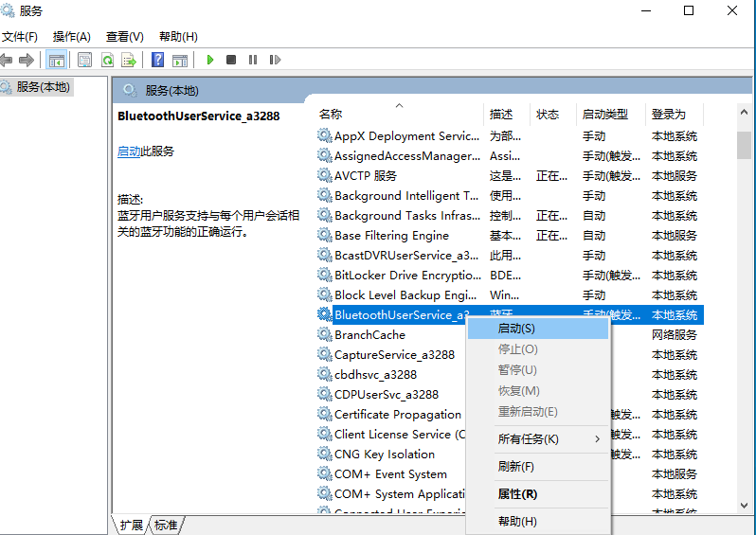Click the Refresh toolbar icon
The image size is (756, 535).
tap(107, 60)
